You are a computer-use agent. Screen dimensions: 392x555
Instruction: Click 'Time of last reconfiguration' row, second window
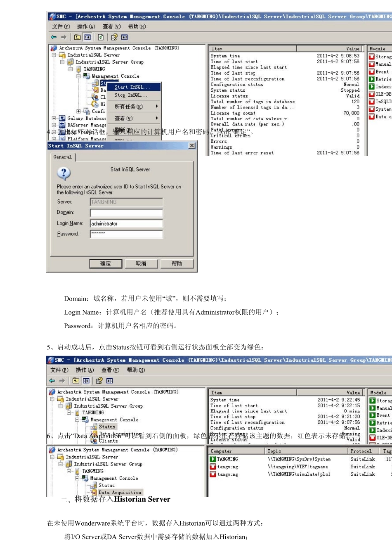click(285, 422)
